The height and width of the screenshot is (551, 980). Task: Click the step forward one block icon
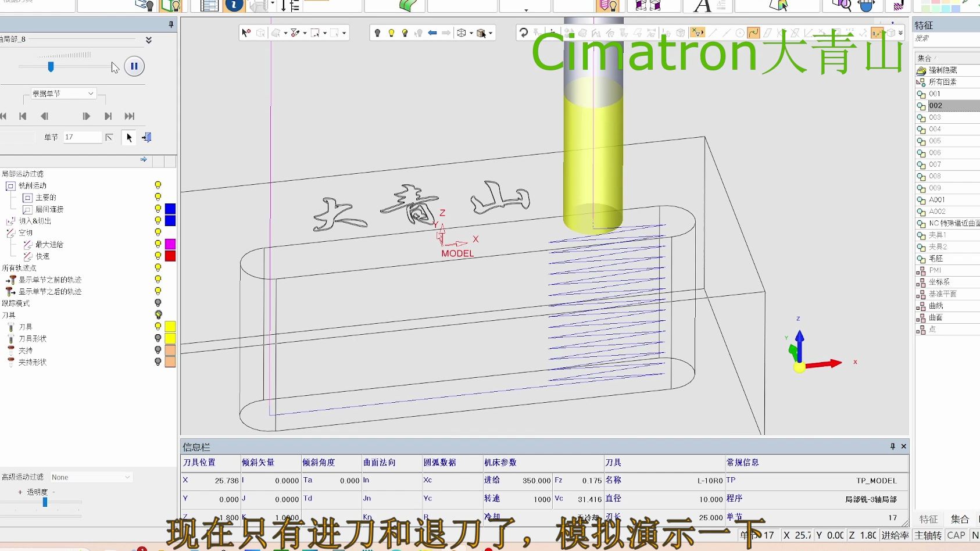(x=86, y=116)
